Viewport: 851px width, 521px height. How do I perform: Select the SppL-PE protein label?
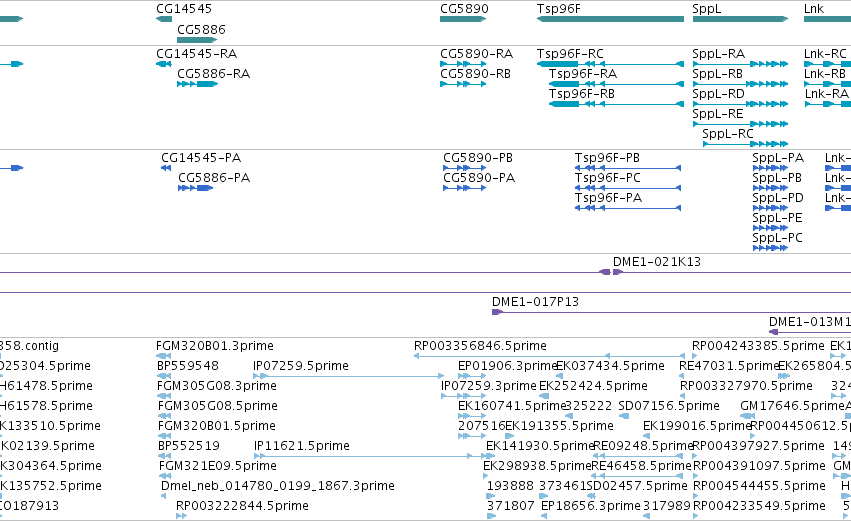[x=777, y=218]
